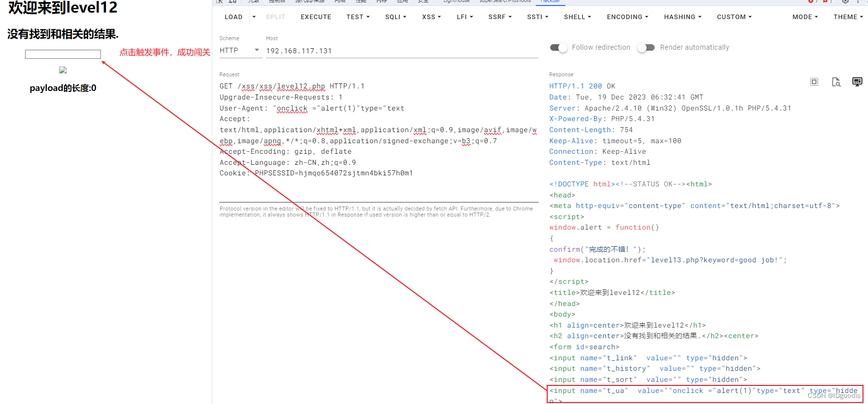Click the <title> line in response

(612, 293)
